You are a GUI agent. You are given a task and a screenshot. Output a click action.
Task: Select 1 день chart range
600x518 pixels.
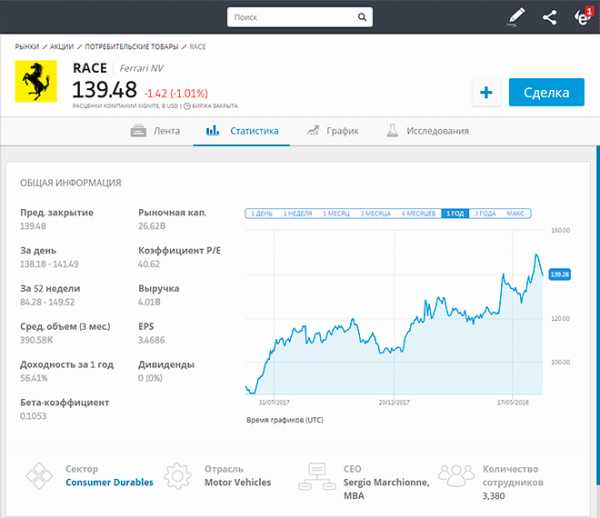point(261,213)
